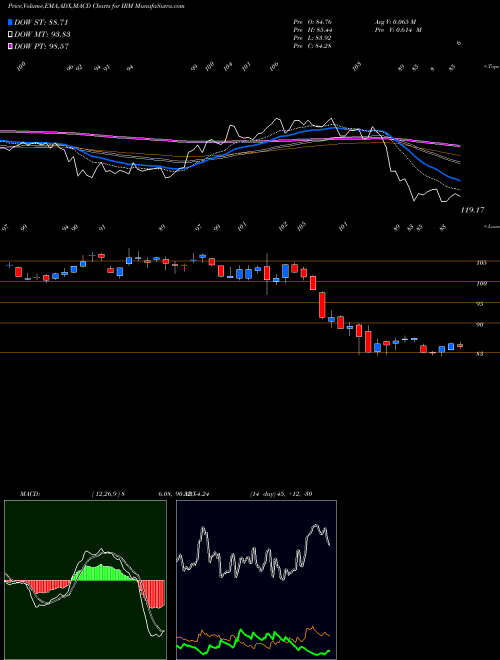Click the 95 price axis label
500x660 pixels.
click(x=479, y=303)
